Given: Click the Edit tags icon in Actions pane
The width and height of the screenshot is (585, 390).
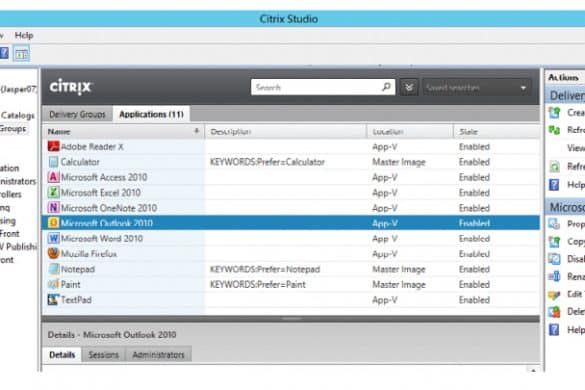Looking at the screenshot, I should tap(554, 294).
